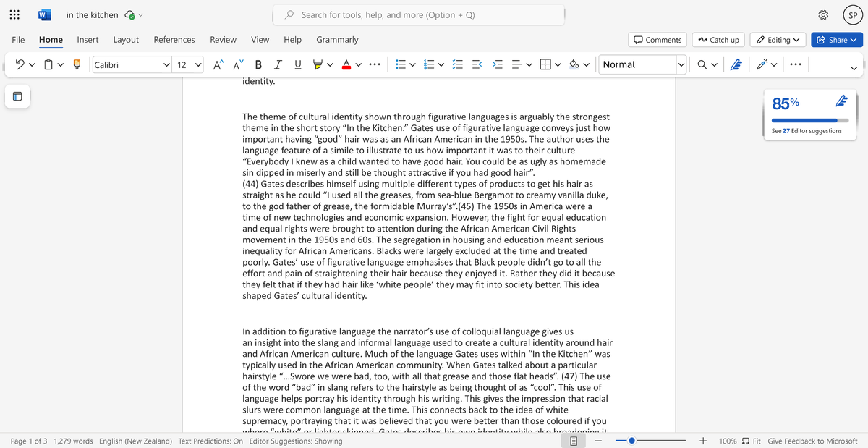The height and width of the screenshot is (448, 868).
Task: Open the Grammarly tab
Action: (337, 40)
